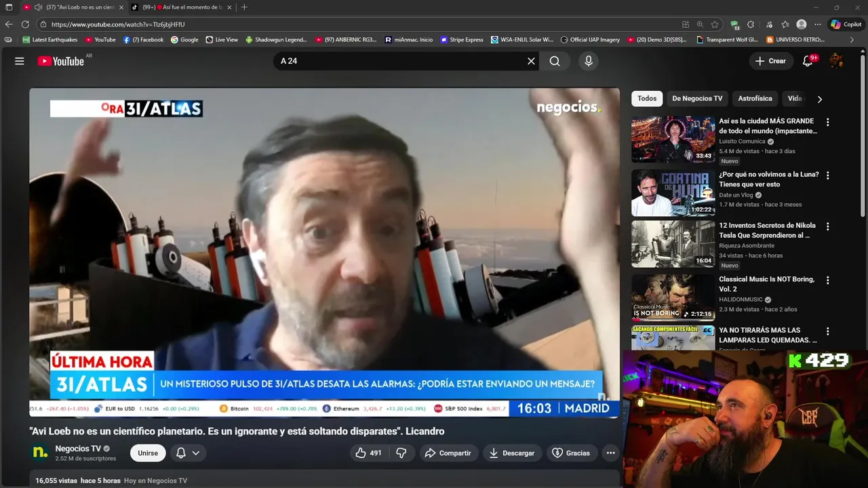Share the video via Compartir
This screenshot has height=488, width=868.
coord(448,453)
